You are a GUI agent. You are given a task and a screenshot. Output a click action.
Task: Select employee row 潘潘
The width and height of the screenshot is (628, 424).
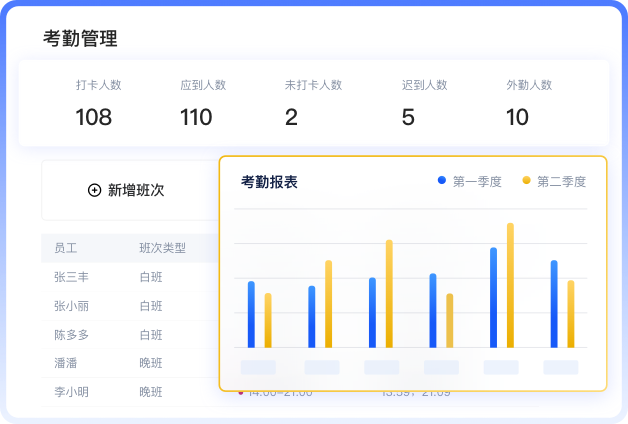coord(130,363)
